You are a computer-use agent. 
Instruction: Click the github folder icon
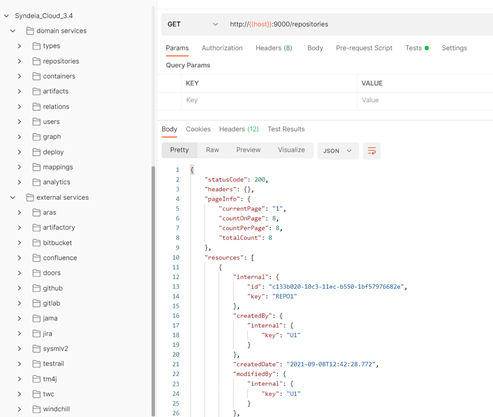[x=36, y=288]
